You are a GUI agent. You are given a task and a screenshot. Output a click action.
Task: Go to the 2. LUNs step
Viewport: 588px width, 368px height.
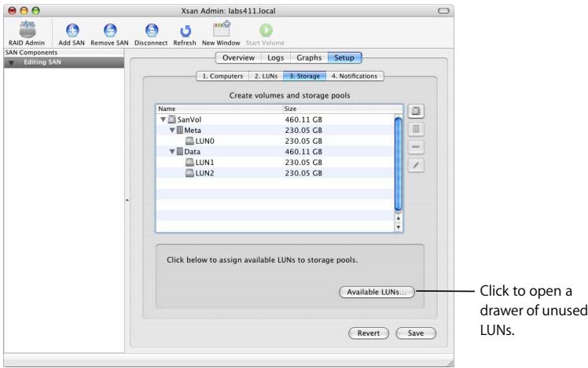[266, 76]
